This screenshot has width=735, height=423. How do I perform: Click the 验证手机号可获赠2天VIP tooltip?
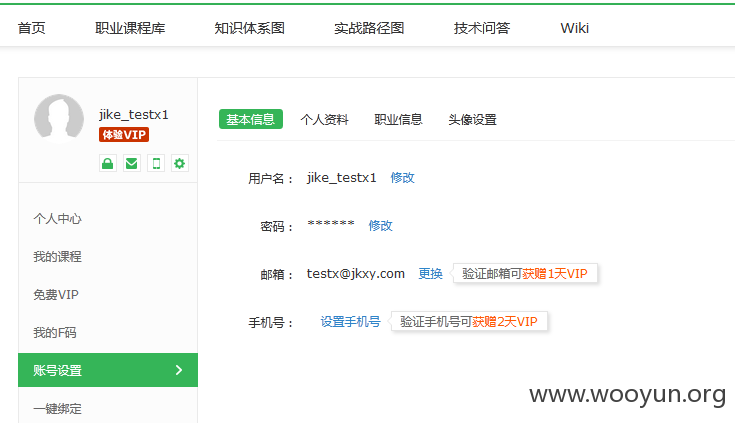tap(469, 322)
